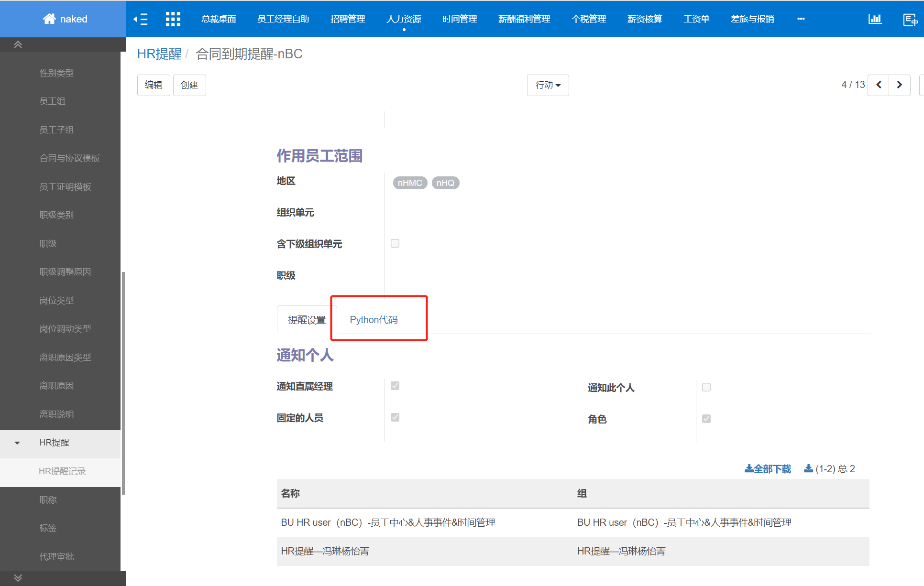Open the bar chart statistics icon

[x=875, y=19]
